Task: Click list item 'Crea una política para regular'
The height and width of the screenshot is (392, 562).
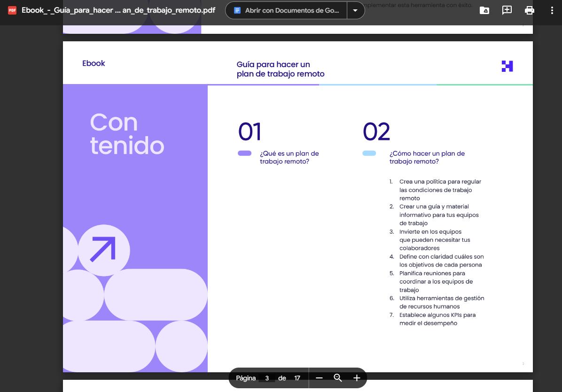Action: tap(439, 181)
